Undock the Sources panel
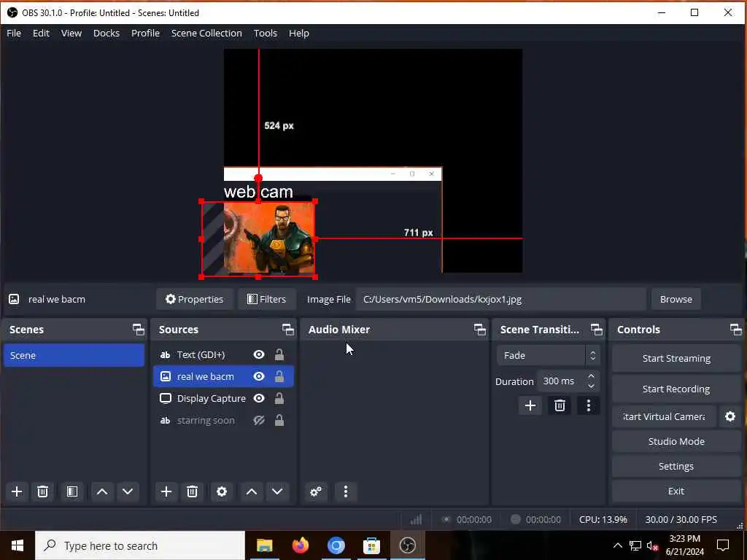The image size is (747, 560). [287, 330]
